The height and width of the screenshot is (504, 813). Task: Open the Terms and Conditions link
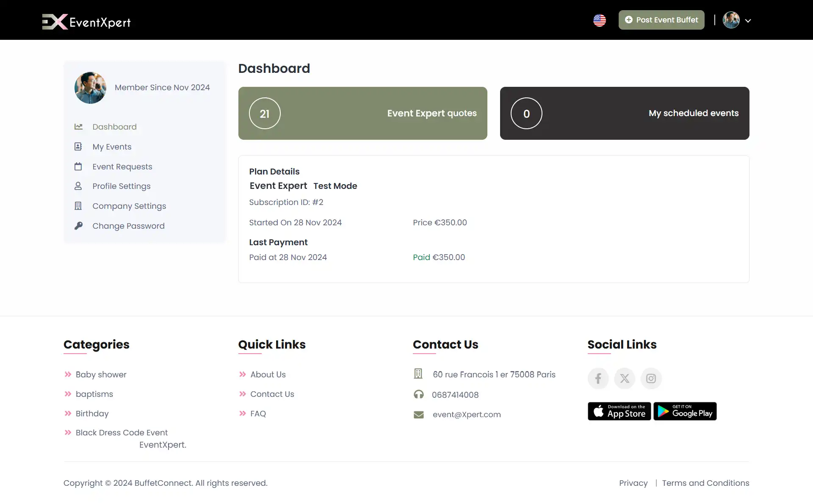pyautogui.click(x=705, y=483)
